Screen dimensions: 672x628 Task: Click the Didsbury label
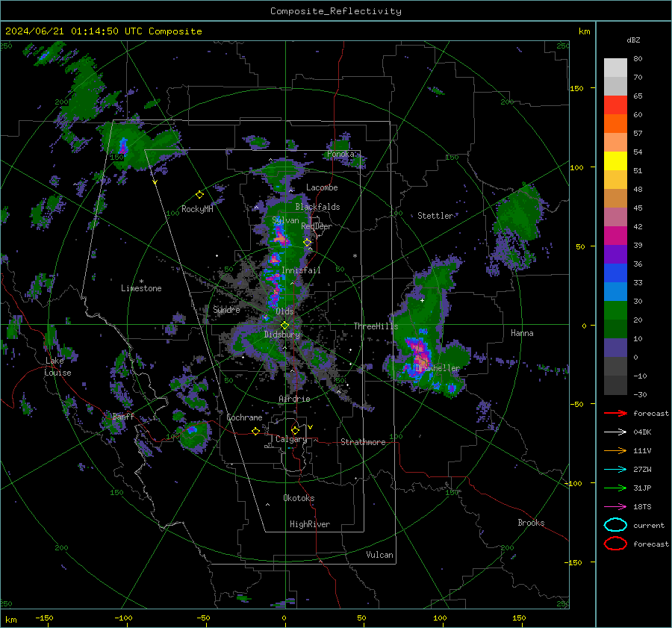coord(281,335)
